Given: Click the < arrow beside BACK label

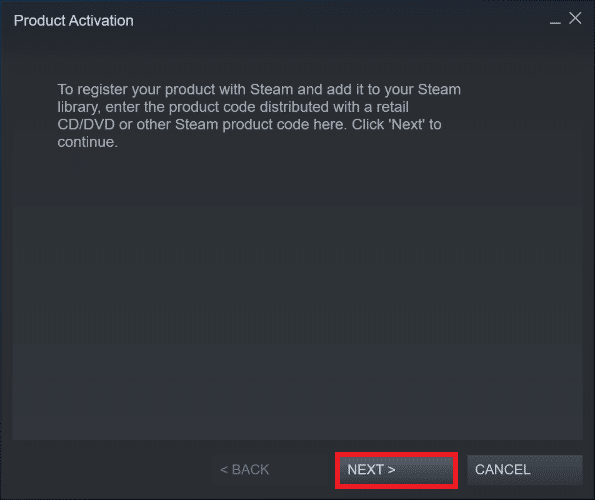Looking at the screenshot, I should [x=224, y=470].
